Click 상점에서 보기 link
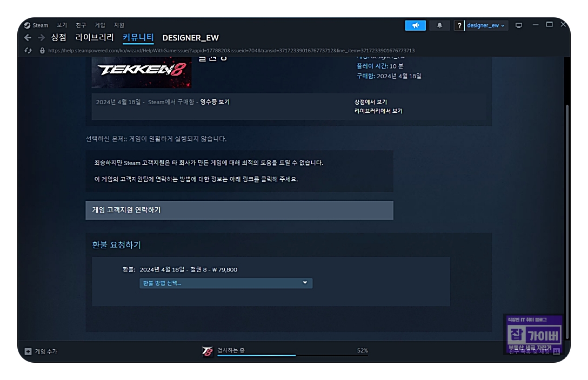 click(x=371, y=102)
